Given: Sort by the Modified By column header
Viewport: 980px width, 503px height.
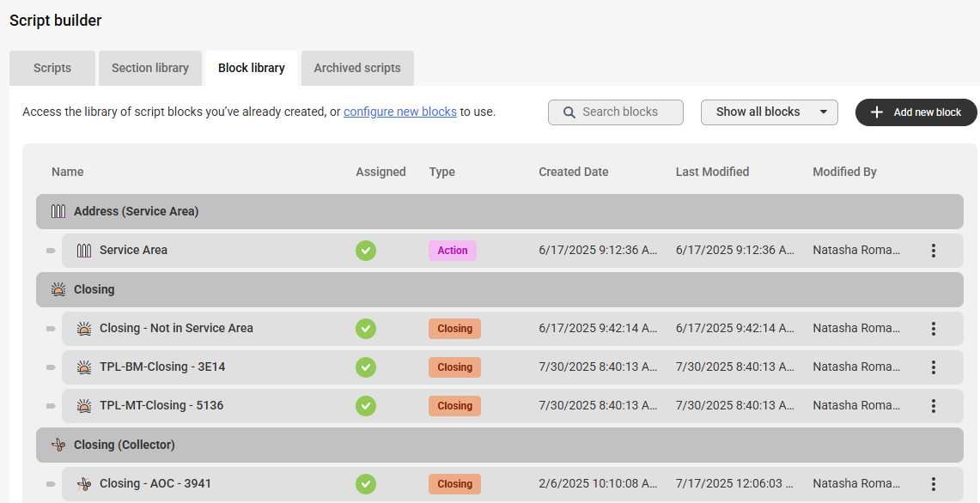Looking at the screenshot, I should click(x=844, y=172).
